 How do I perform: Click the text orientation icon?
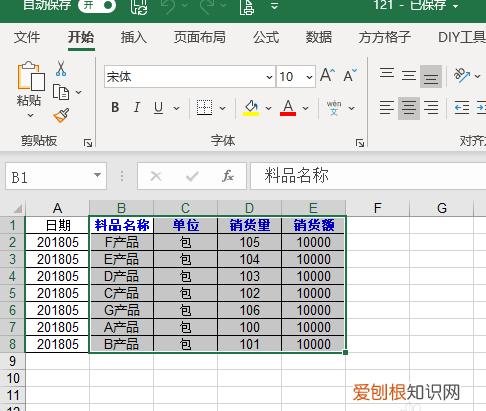pos(462,76)
